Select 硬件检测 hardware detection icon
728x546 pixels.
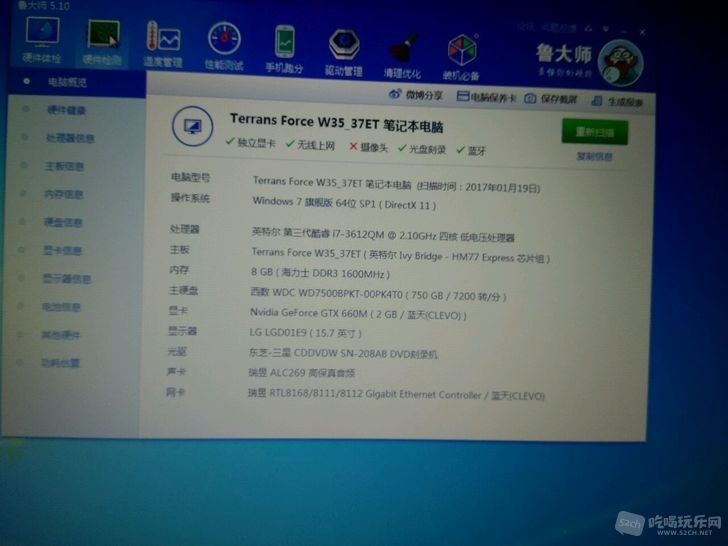103,42
